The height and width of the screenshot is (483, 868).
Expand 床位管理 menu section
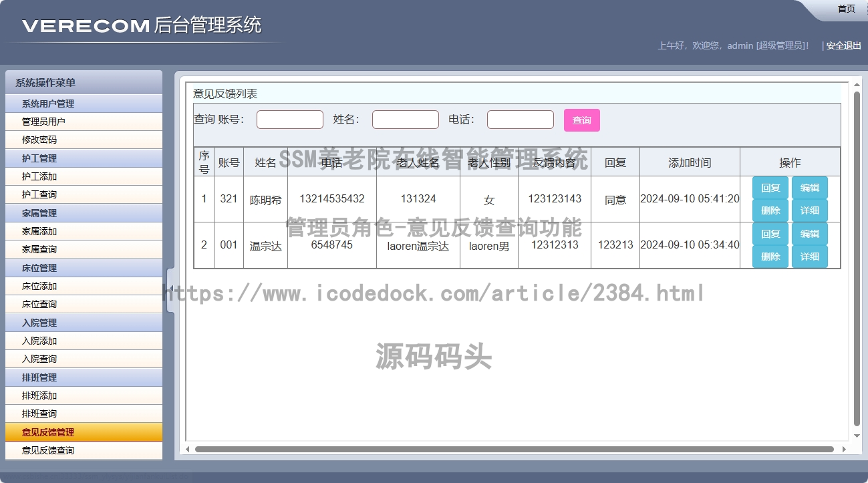[x=84, y=268]
